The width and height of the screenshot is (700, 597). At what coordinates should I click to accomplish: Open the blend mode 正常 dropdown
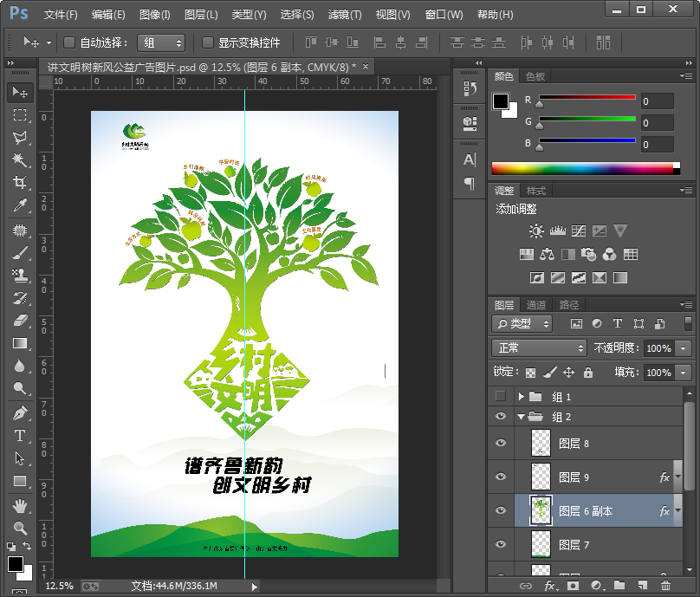click(x=540, y=347)
